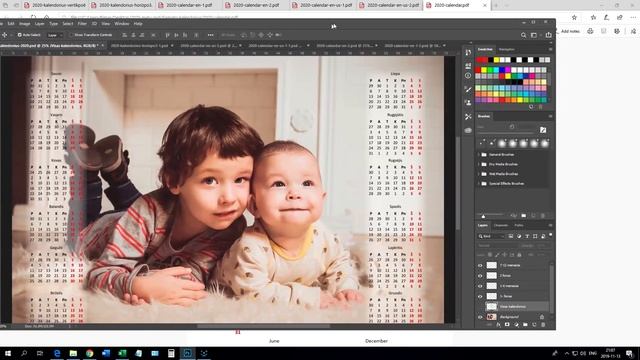Open Brushes panel menu icon
The width and height of the screenshot is (640, 360).
550,116
